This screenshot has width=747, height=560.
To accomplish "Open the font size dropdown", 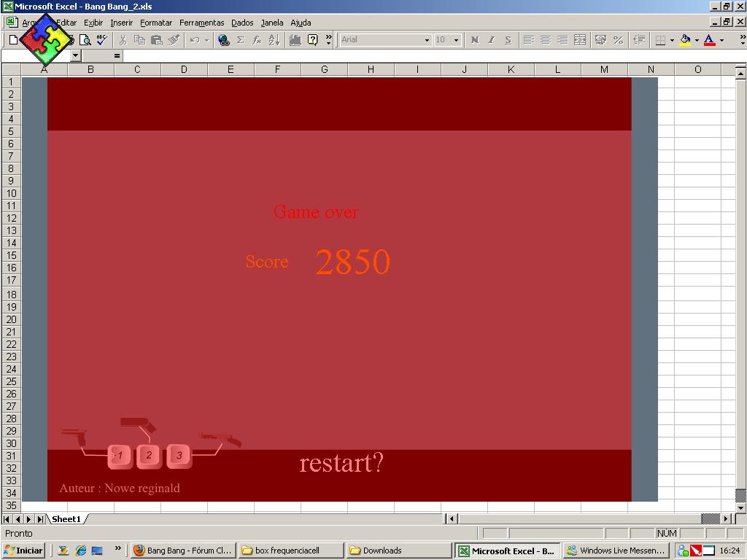I will [x=456, y=40].
